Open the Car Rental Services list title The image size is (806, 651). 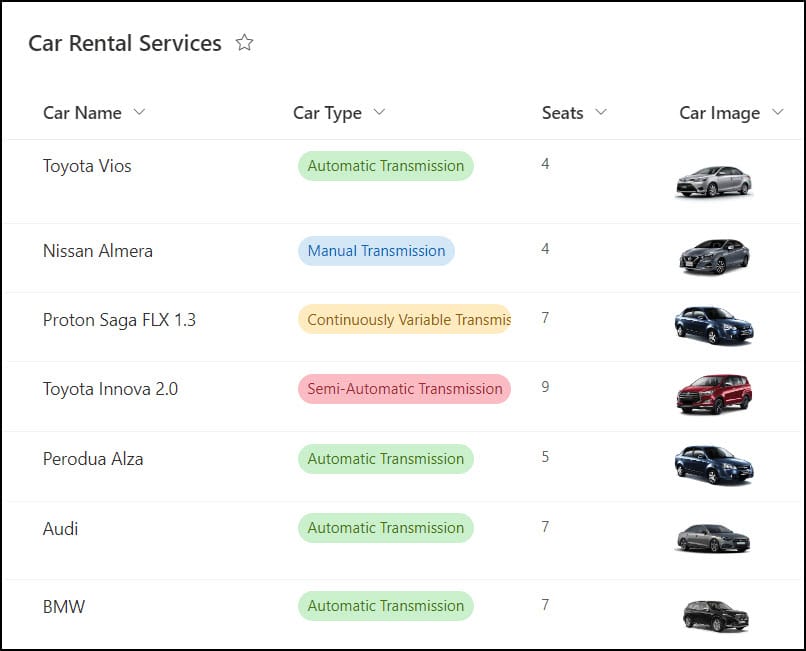125,43
